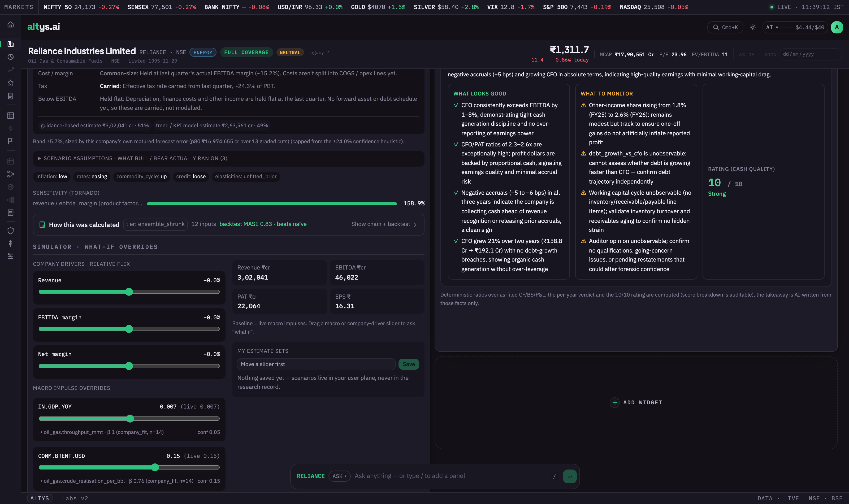Open the ASK mode dropdown
Image resolution: width=849 pixels, height=504 pixels.
click(339, 476)
